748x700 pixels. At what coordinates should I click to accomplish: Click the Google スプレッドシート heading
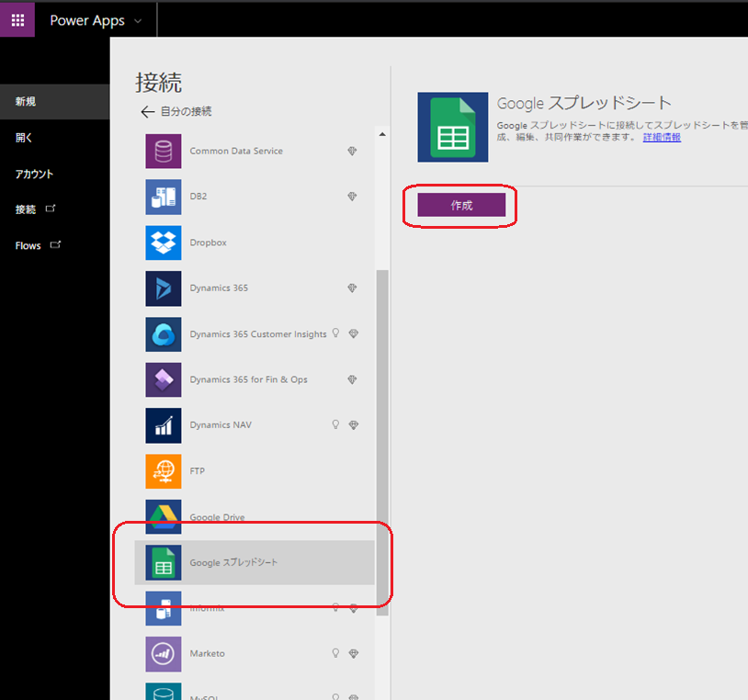coord(584,103)
